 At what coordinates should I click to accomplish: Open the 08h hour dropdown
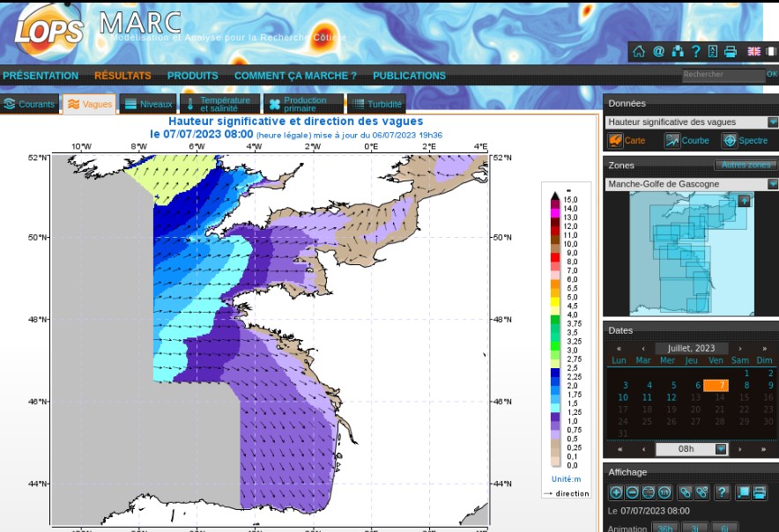pos(692,449)
